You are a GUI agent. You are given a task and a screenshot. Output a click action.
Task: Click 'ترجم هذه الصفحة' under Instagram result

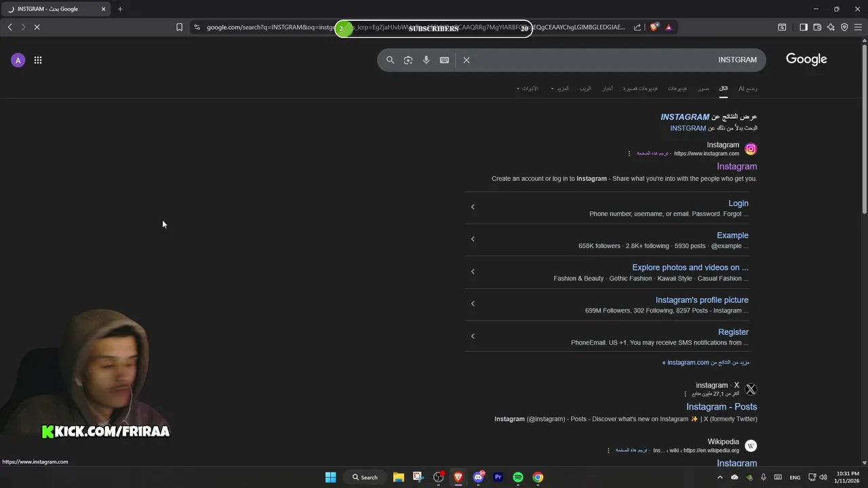pos(652,154)
